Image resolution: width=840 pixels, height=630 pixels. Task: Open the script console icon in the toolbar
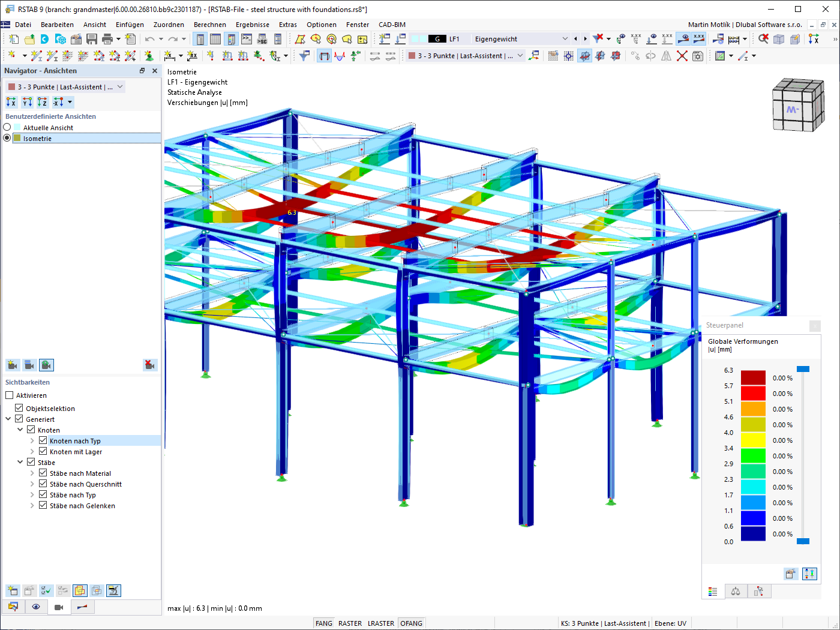pyautogui.click(x=247, y=39)
